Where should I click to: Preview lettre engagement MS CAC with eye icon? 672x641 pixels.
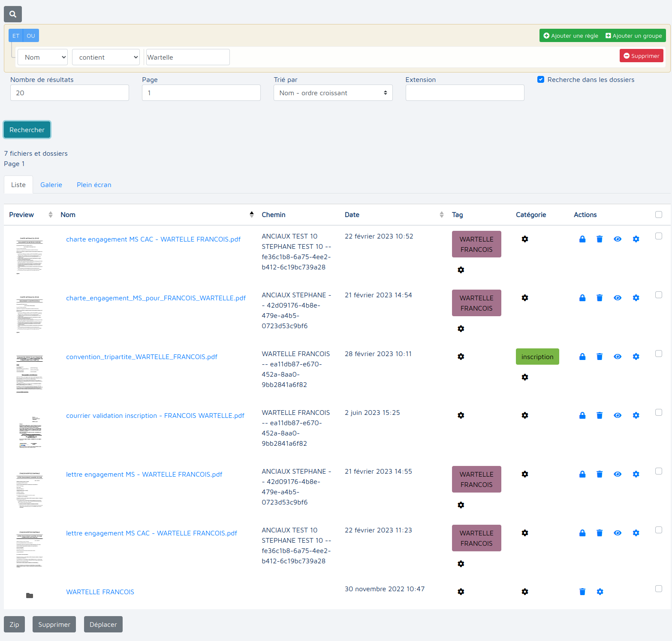click(618, 533)
